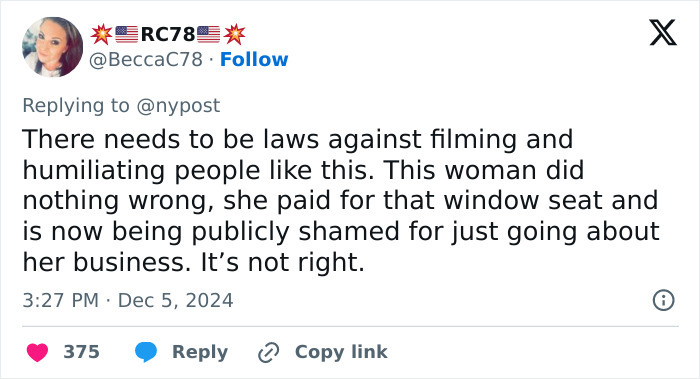Click the left American flag emoji in name
This screenshot has width=700, height=379.
pyautogui.click(x=126, y=34)
